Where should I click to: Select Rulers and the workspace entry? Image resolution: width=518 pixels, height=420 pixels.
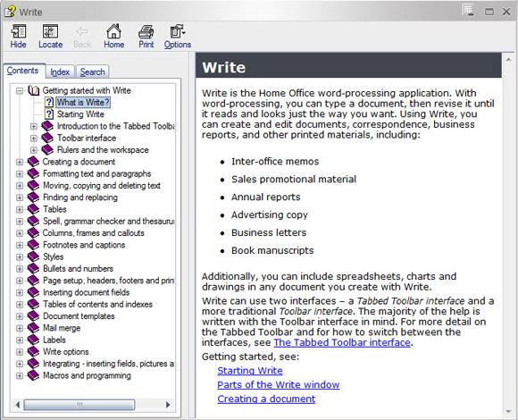coord(103,150)
